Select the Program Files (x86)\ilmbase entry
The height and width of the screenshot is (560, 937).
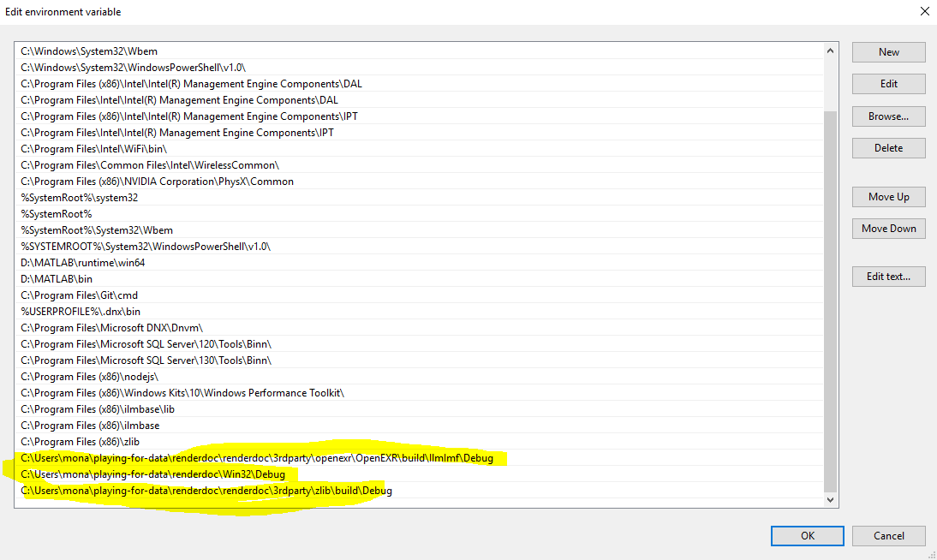[419, 426]
